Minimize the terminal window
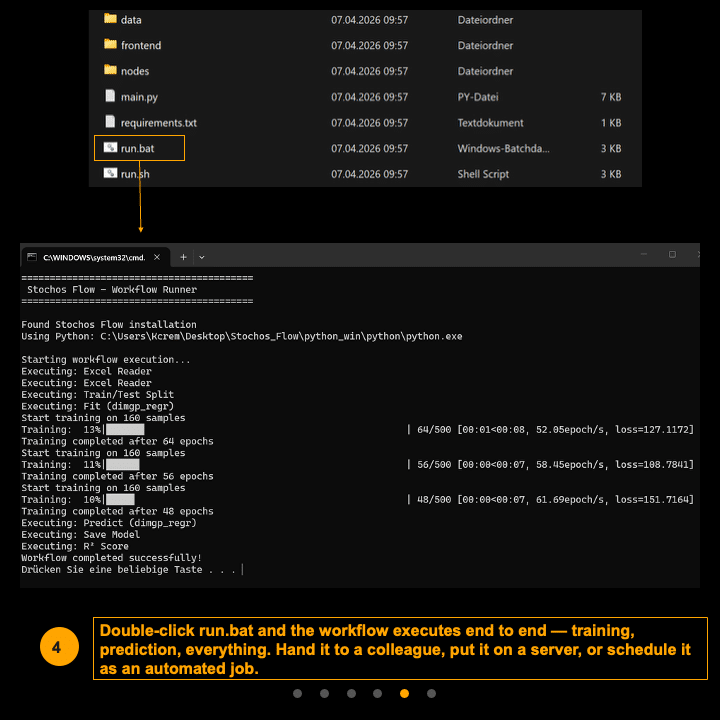The image size is (720, 720). click(x=644, y=254)
